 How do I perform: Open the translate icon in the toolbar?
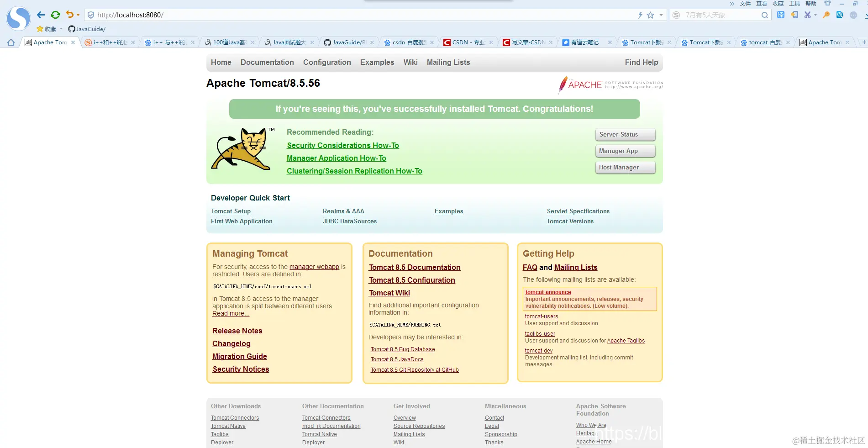click(781, 15)
